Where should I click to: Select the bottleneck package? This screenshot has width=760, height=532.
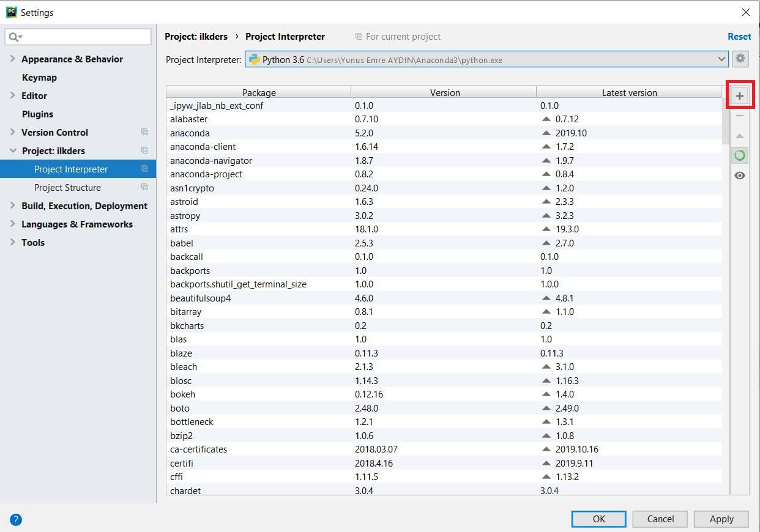(444, 422)
